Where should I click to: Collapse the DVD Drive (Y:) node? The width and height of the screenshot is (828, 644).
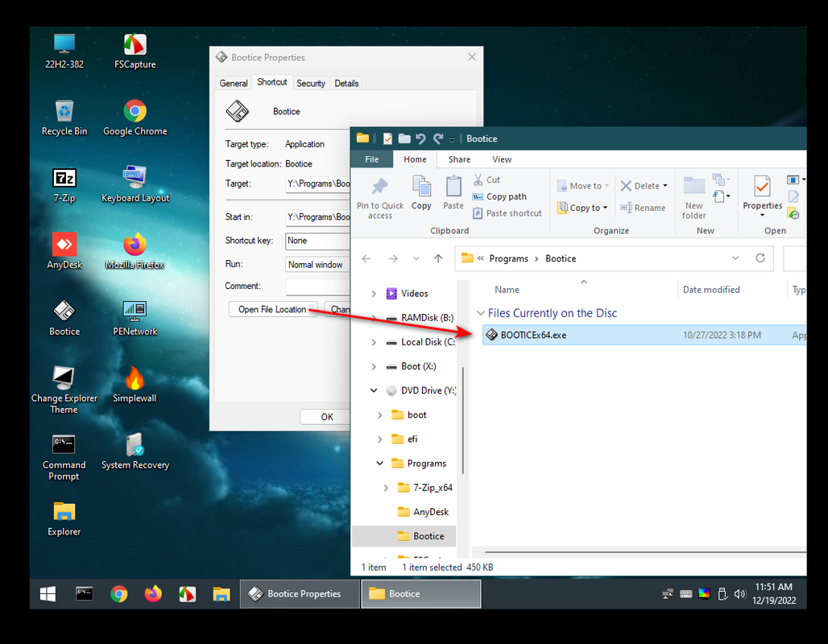point(374,390)
